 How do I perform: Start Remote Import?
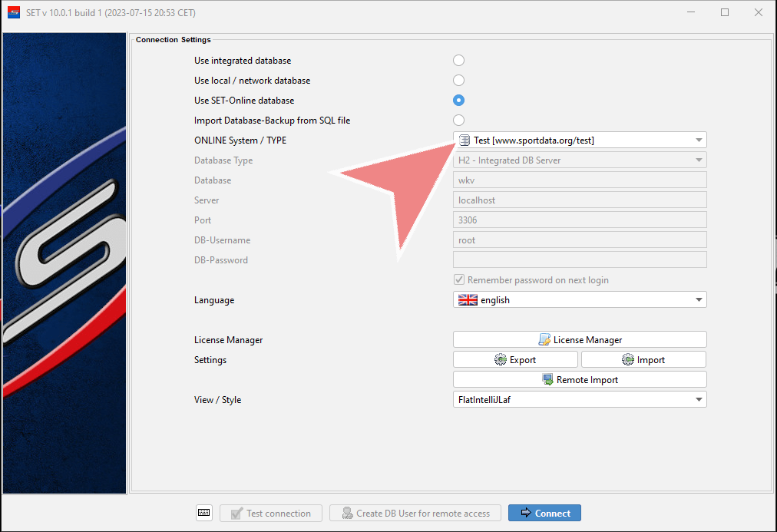click(580, 379)
